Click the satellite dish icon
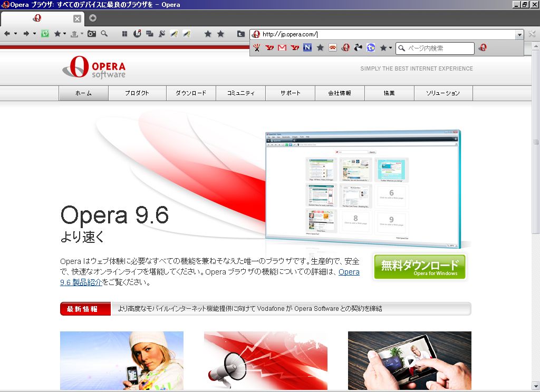The image size is (540, 392). click(x=162, y=34)
